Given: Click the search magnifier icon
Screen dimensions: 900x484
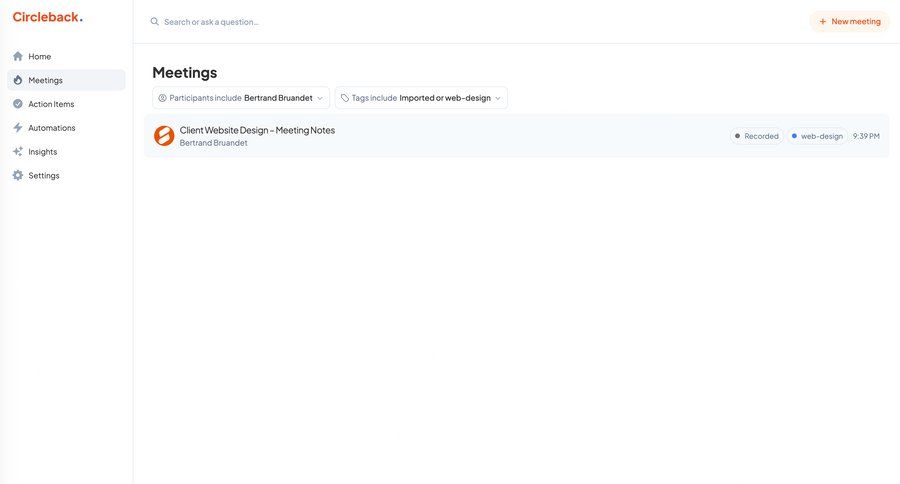Looking at the screenshot, I should tap(155, 22).
